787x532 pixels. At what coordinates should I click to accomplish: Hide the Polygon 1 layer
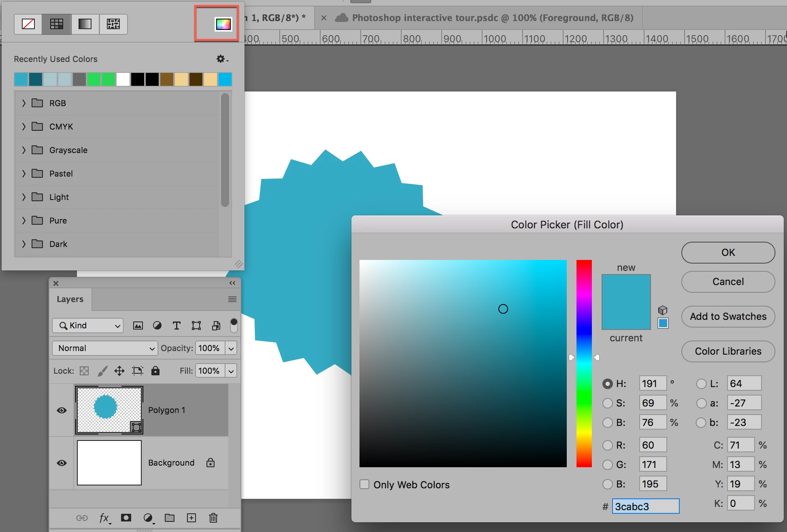tap(62, 410)
